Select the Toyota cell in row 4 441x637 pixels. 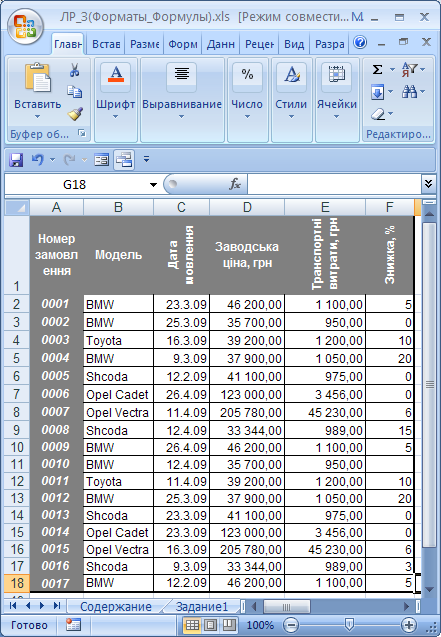click(x=118, y=340)
